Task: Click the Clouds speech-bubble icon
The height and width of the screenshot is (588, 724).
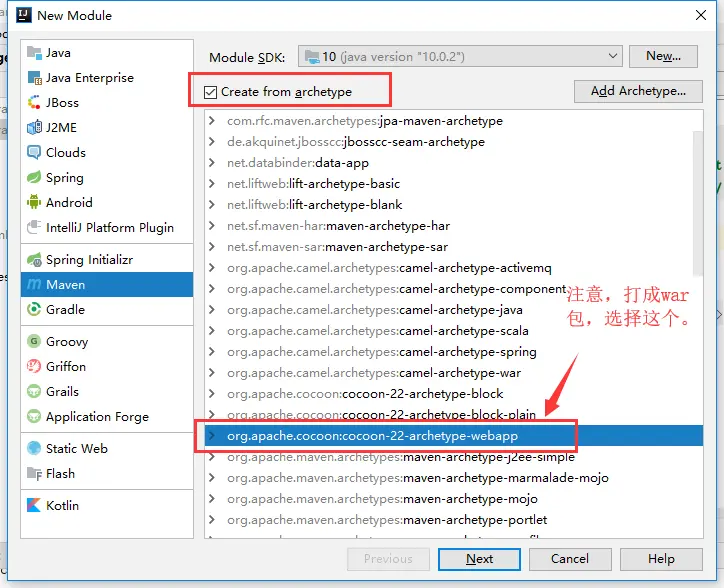Action: pos(34,152)
